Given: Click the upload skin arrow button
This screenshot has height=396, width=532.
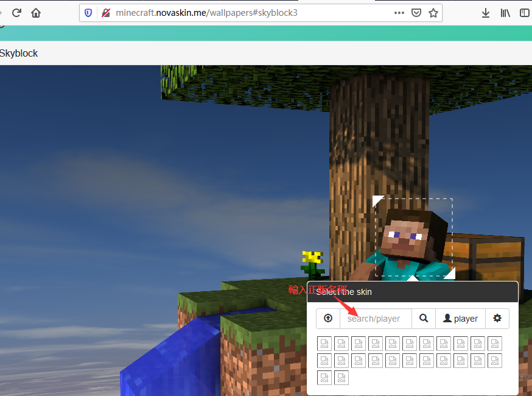Looking at the screenshot, I should point(328,319).
